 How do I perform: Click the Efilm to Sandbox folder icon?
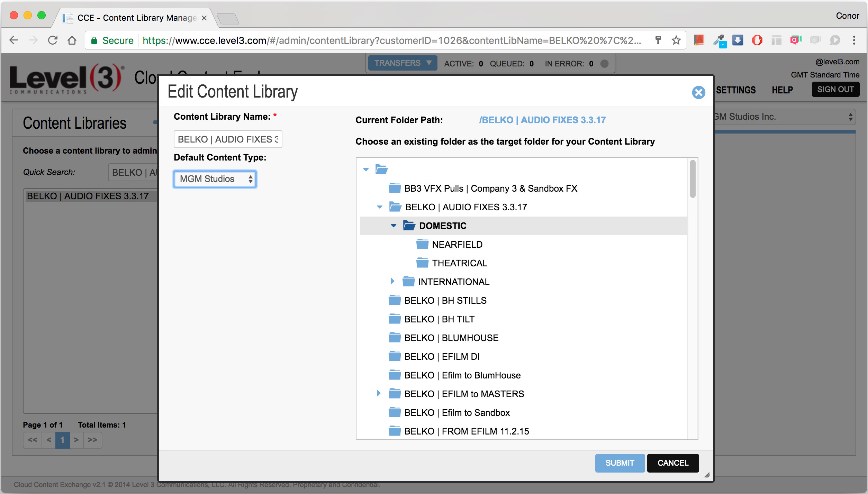coord(395,412)
